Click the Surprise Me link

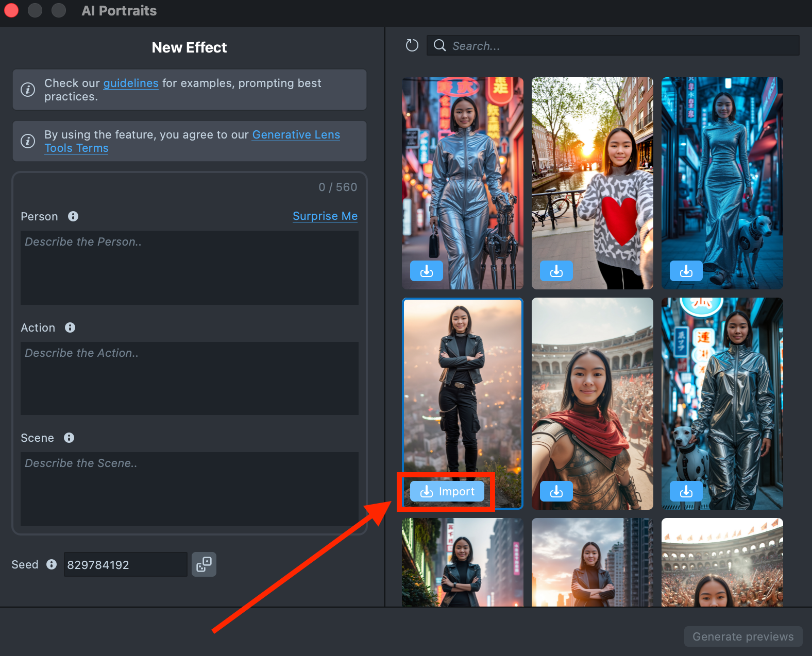[x=325, y=216]
